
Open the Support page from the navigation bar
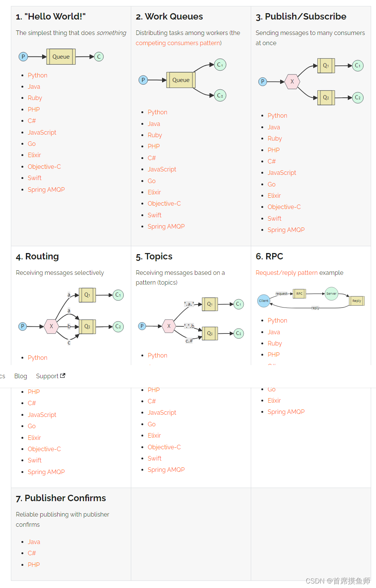pos(47,376)
